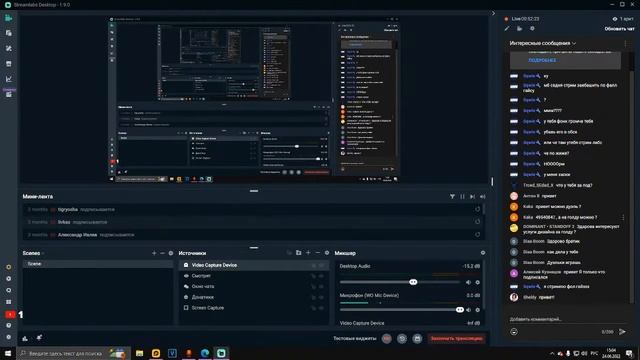Mute the Desktop Audio channel
Screen dimensions: 640x360
[468, 282]
